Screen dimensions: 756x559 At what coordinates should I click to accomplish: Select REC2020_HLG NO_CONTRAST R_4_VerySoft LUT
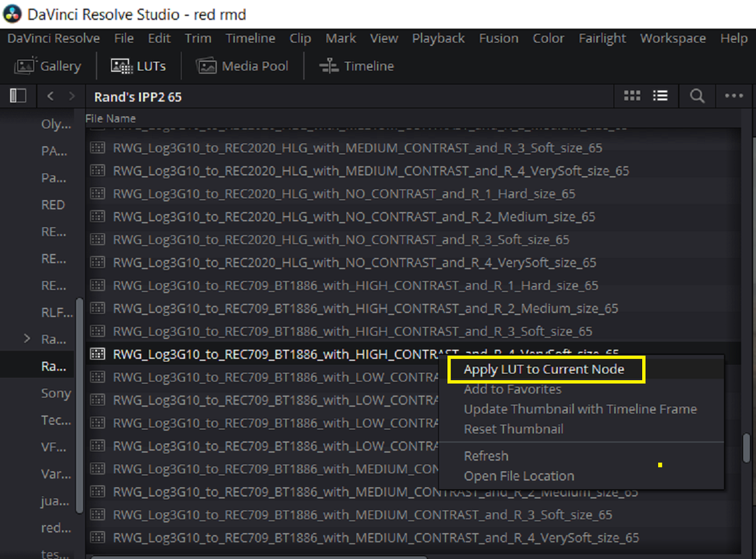[x=354, y=262]
